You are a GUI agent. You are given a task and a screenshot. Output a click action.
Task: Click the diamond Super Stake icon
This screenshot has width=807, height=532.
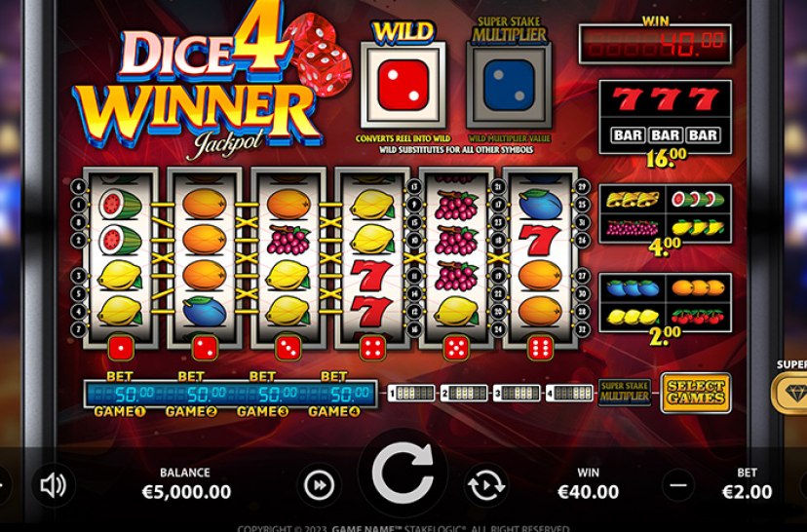tap(790, 394)
